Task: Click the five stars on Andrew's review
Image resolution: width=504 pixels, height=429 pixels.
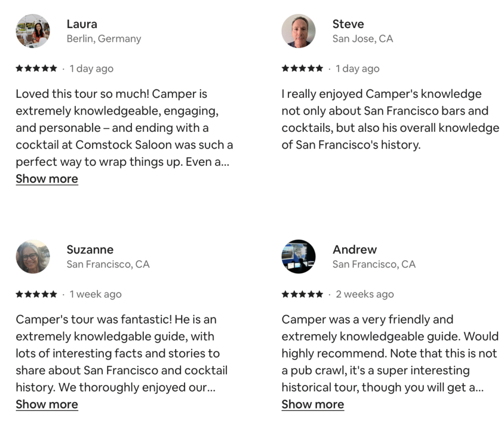Action: click(302, 294)
